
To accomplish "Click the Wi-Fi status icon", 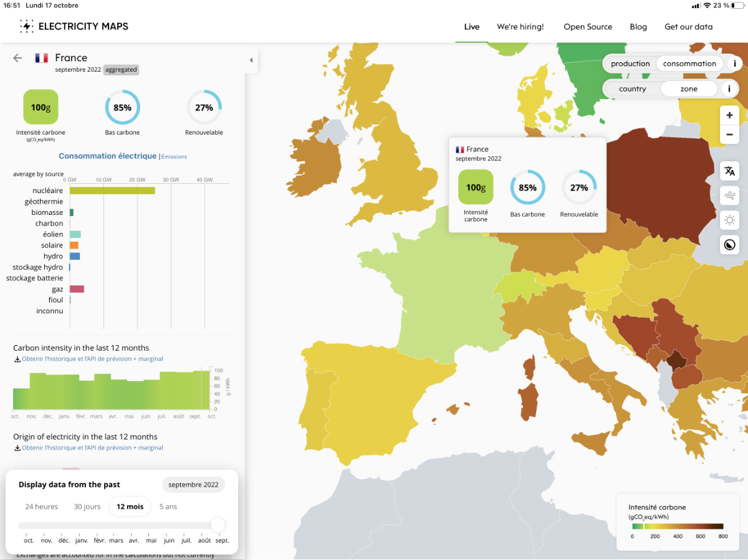I will 707,6.
